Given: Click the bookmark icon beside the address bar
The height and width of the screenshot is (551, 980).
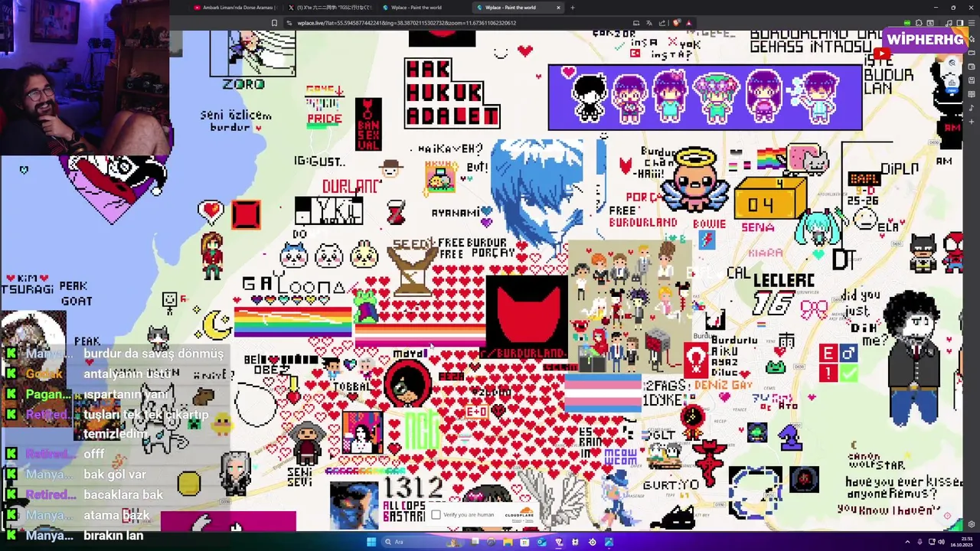Looking at the screenshot, I should 274,23.
